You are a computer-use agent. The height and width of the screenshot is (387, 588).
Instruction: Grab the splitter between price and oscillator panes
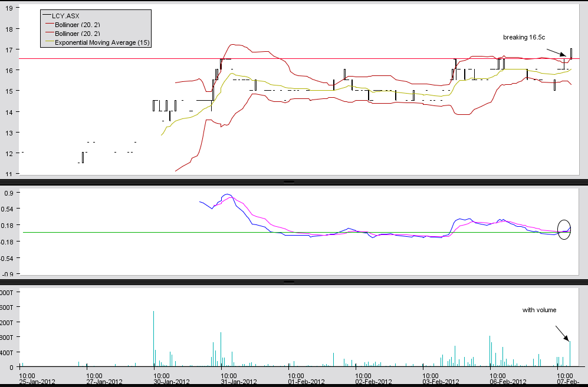tap(289, 182)
